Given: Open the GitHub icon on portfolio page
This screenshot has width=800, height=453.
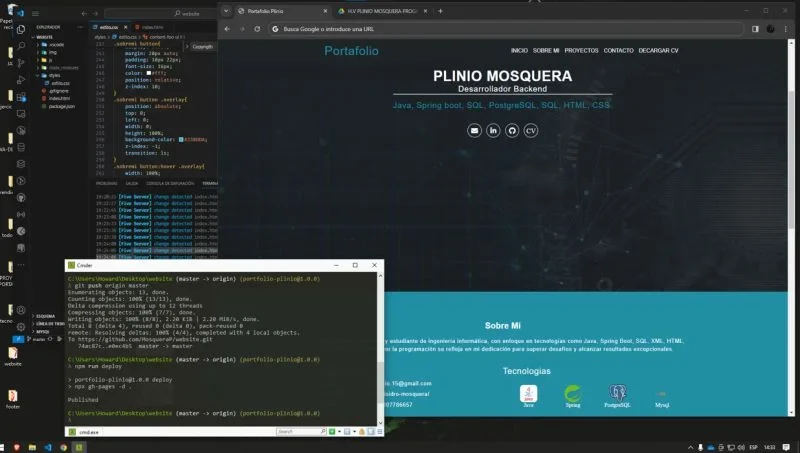Looking at the screenshot, I should point(512,131).
